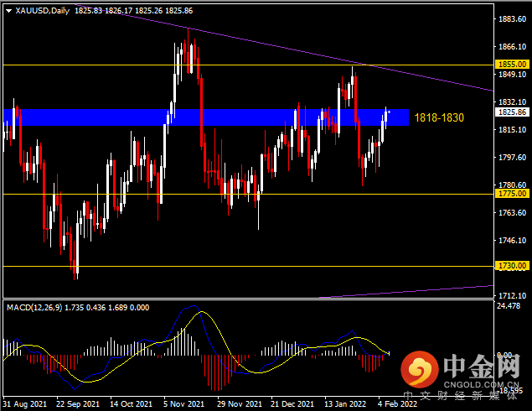The height and width of the screenshot is (411, 532).
Task: Select the 1855.00 price level label
Action: click(x=513, y=65)
